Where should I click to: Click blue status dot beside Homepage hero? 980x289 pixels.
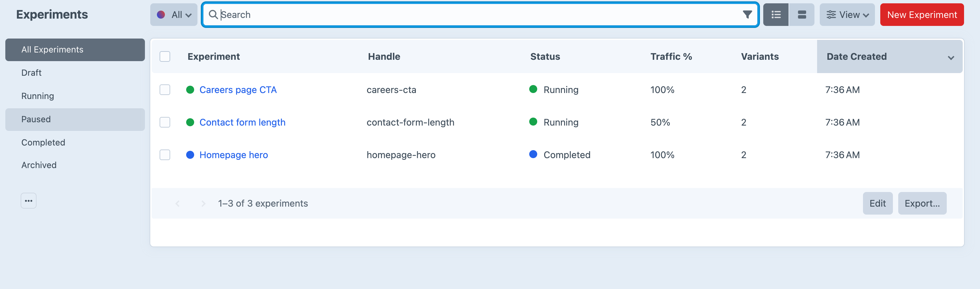click(190, 155)
